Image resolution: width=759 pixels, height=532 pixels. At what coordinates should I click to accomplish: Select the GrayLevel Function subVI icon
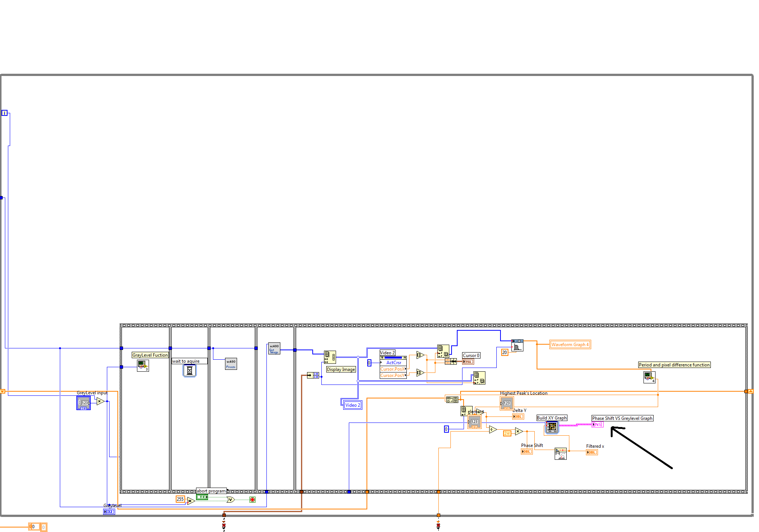click(143, 365)
